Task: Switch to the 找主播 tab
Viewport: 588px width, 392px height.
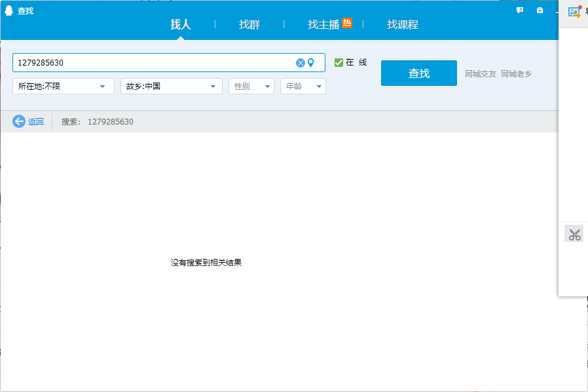Action: [x=324, y=25]
